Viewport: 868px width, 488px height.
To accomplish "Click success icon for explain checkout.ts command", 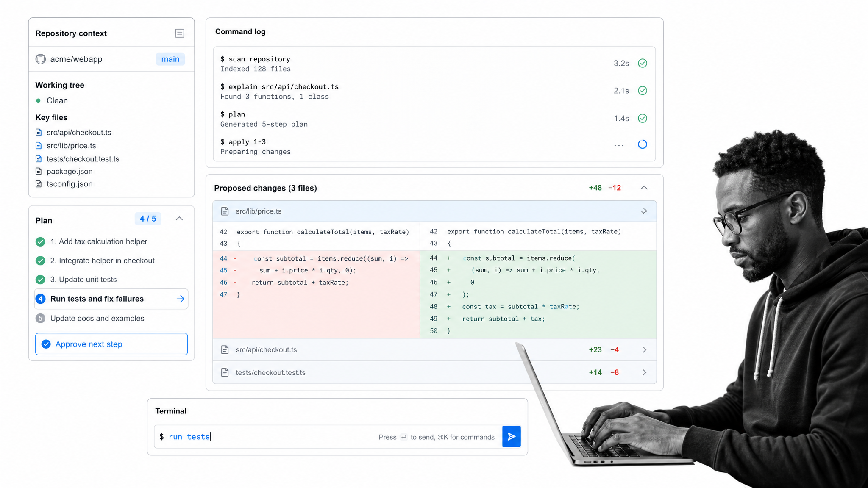I will (x=643, y=91).
